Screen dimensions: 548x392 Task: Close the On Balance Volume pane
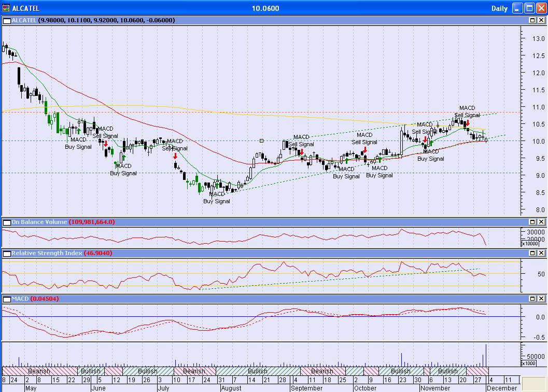tap(541, 222)
